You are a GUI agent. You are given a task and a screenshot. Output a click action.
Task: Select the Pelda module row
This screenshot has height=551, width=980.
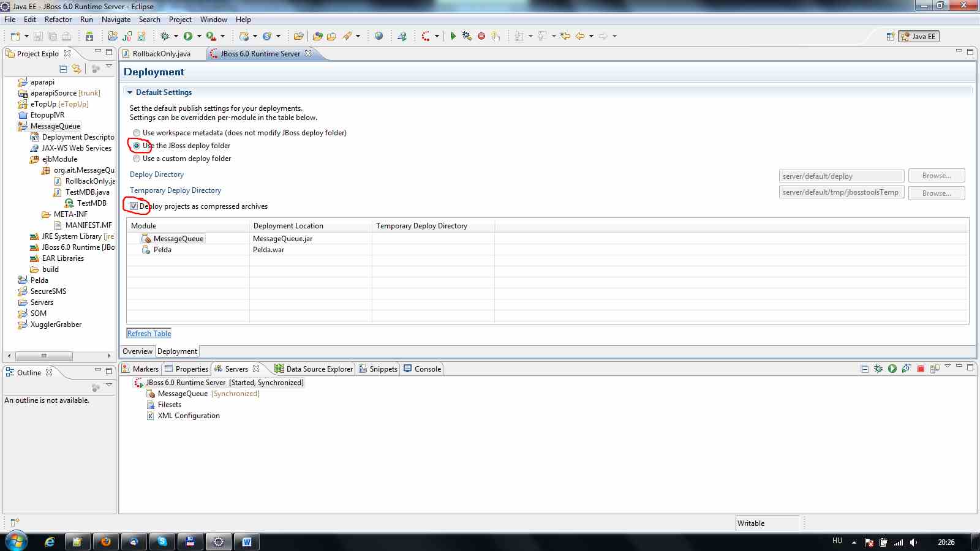[x=162, y=250]
